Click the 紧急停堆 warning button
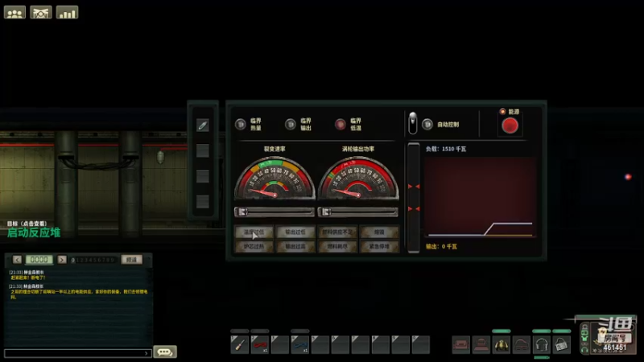644x362 pixels. click(379, 247)
